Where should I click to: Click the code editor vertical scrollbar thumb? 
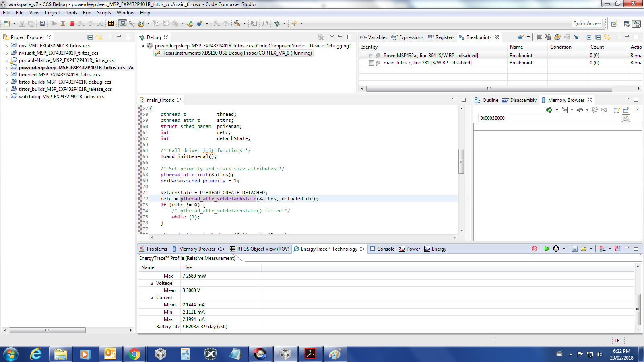(x=462, y=161)
